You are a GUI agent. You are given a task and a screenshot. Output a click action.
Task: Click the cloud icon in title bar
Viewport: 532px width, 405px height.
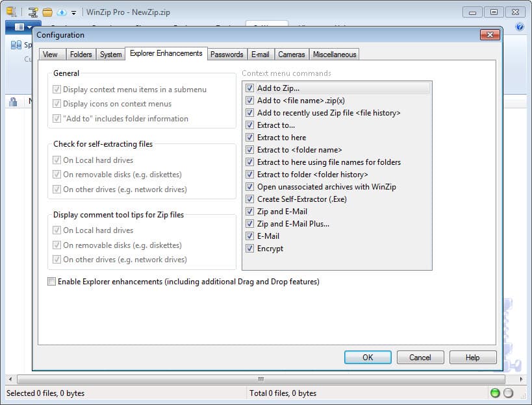click(62, 12)
